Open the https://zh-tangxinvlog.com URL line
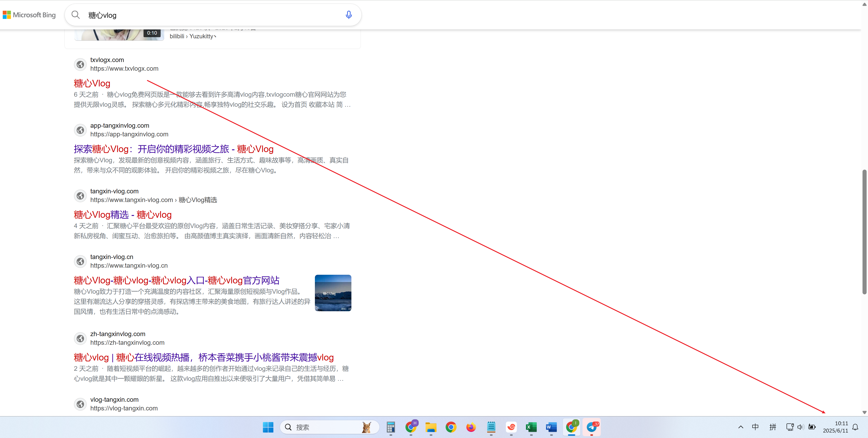The image size is (868, 438). tap(127, 342)
